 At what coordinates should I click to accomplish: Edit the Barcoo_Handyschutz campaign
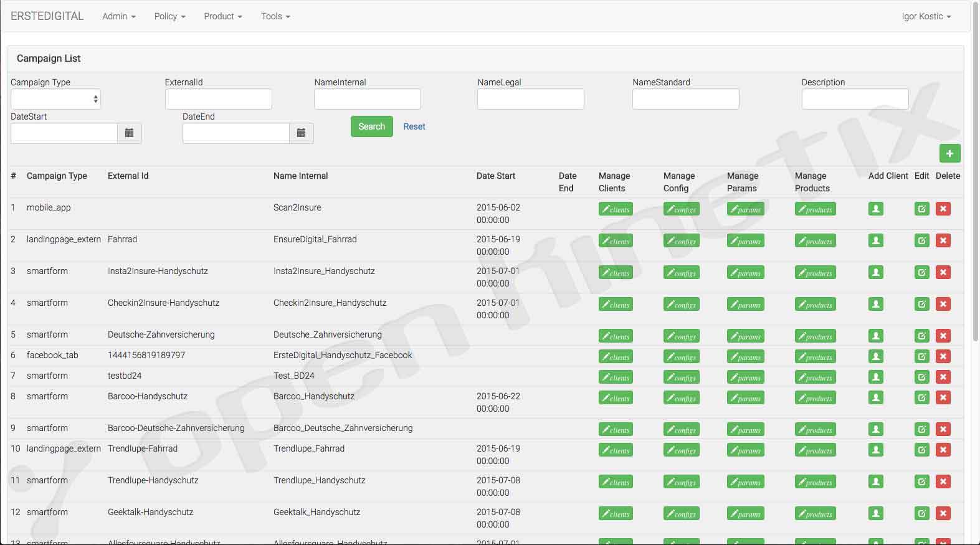[922, 397]
